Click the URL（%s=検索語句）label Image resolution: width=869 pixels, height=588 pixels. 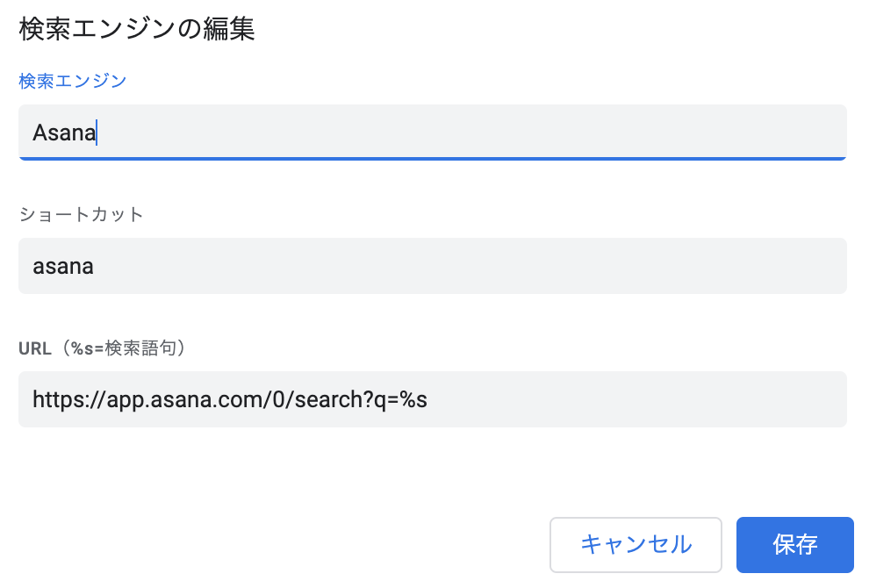tap(102, 348)
